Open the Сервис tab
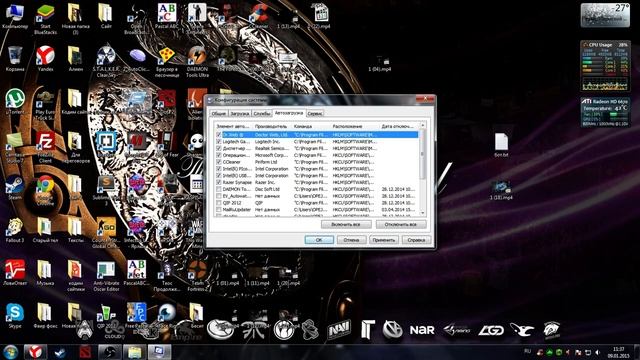 315,113
